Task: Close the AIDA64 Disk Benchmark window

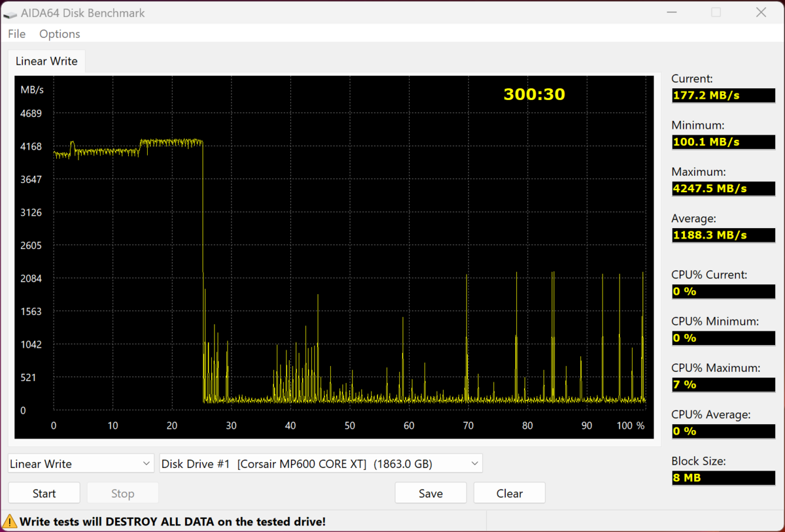Action: (761, 12)
